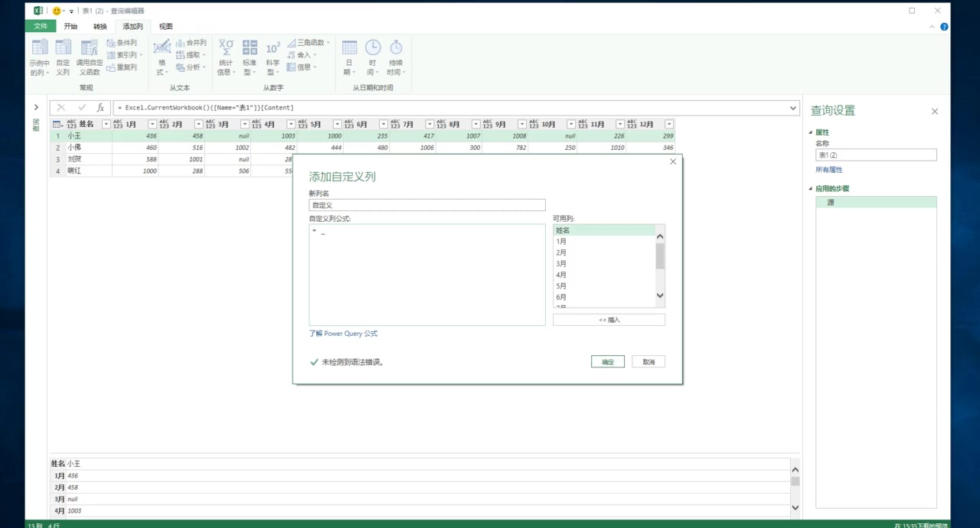Click the 条件列 (Conditional Column) icon

point(122,42)
